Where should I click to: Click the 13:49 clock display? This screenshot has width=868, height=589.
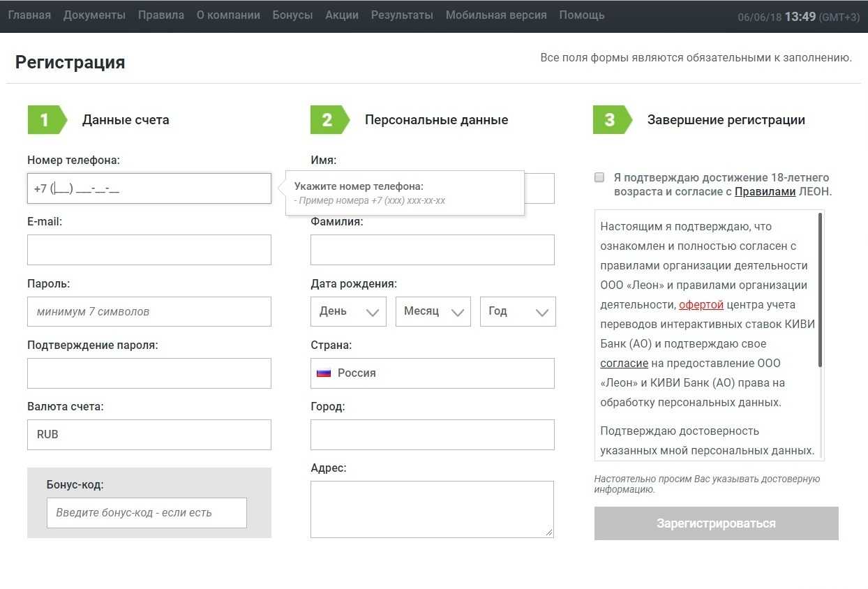[800, 17]
